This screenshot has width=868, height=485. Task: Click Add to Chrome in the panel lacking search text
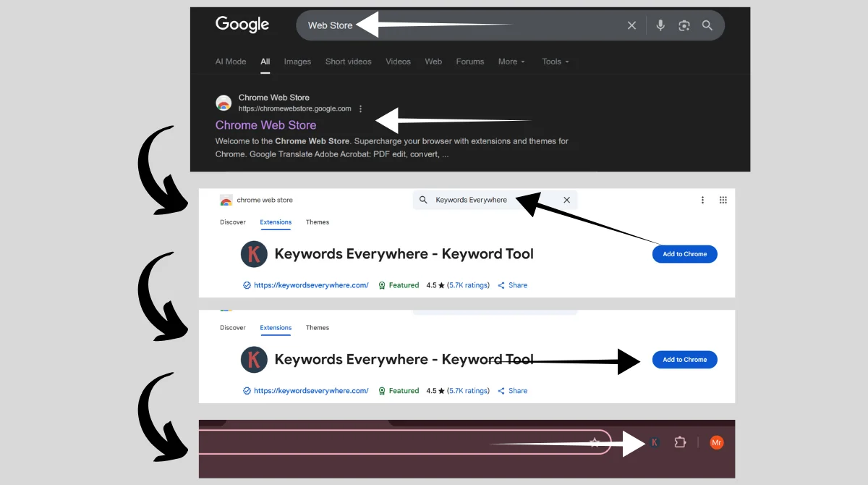pos(685,360)
